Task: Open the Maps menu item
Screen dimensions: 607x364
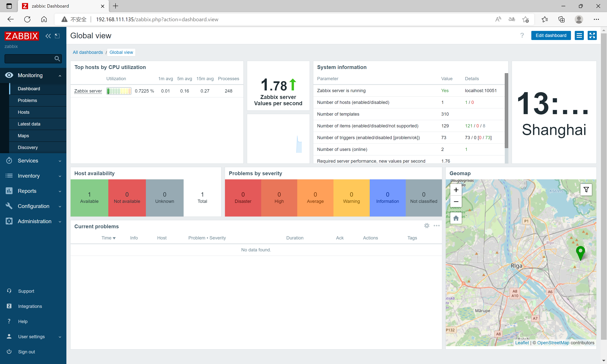Action: pos(38,136)
